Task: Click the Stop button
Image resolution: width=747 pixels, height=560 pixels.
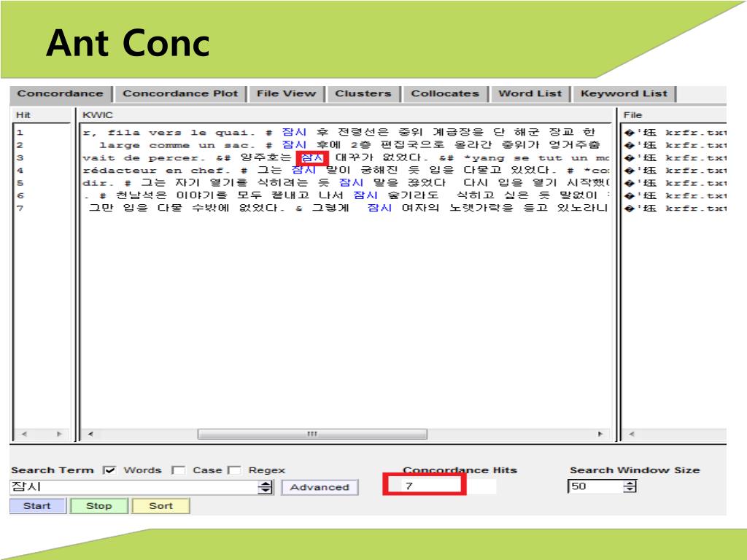Action: [x=99, y=506]
